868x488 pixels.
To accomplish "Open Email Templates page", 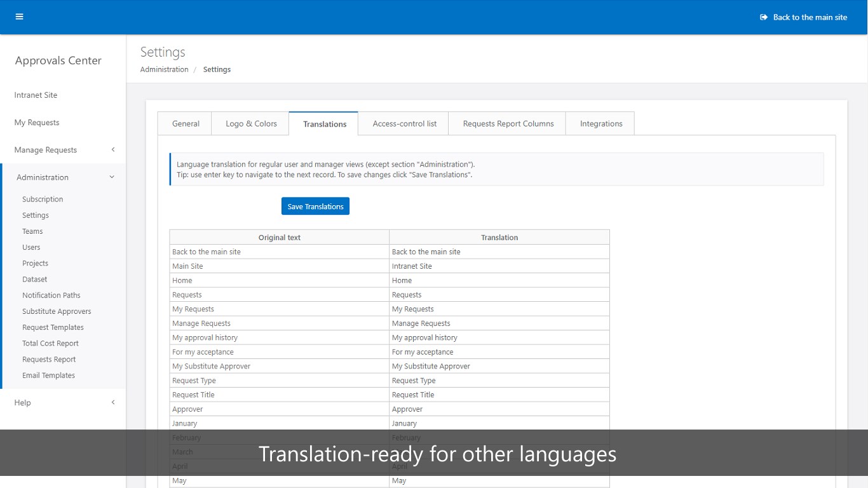I will coord(48,375).
